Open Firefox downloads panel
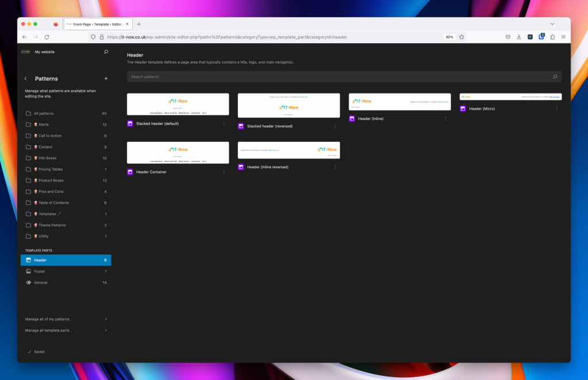 point(519,37)
